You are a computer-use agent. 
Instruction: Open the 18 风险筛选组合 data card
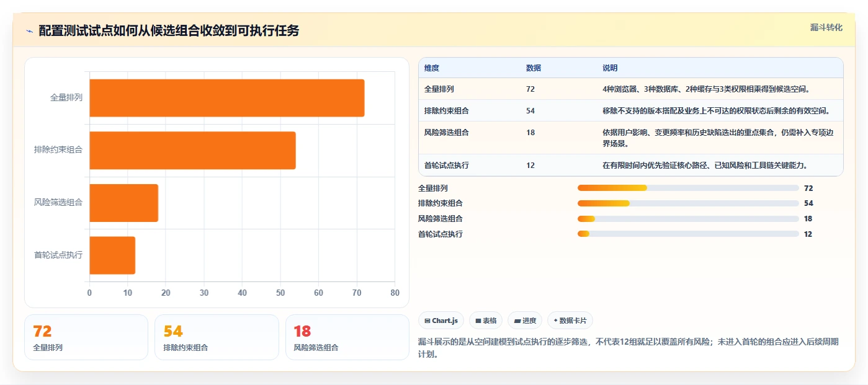[x=347, y=337]
